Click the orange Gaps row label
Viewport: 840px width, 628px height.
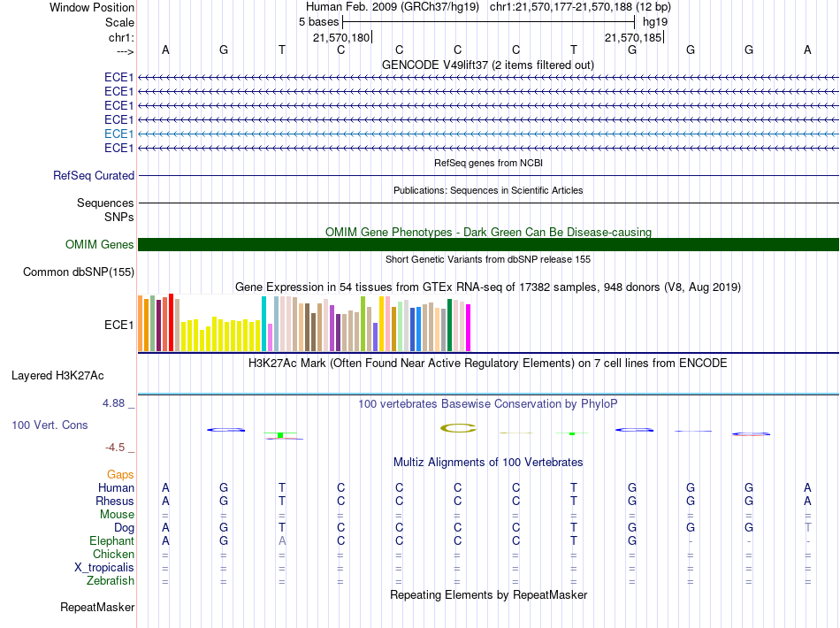coord(120,475)
